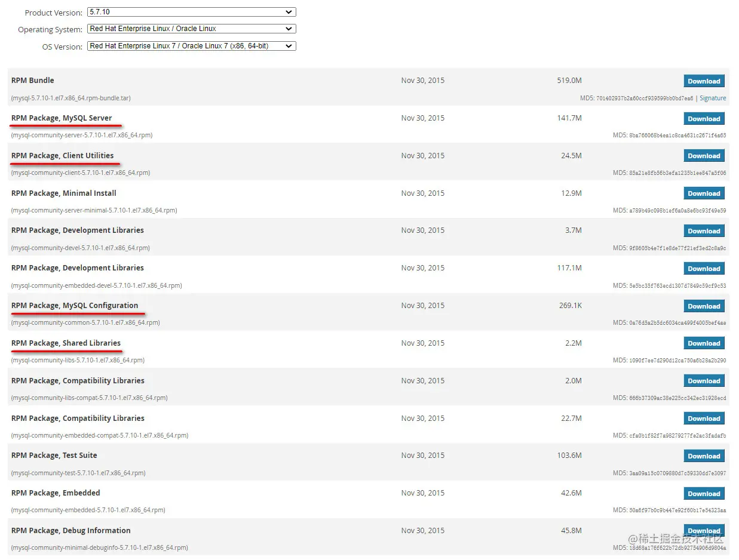Click the Nov 30, 2015 date for RPM Bundle

pyautogui.click(x=423, y=81)
